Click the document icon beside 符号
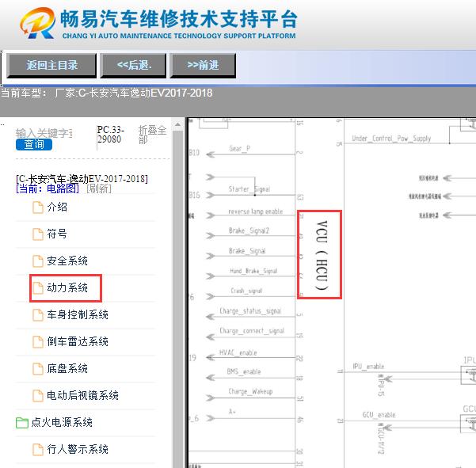 click(38, 234)
